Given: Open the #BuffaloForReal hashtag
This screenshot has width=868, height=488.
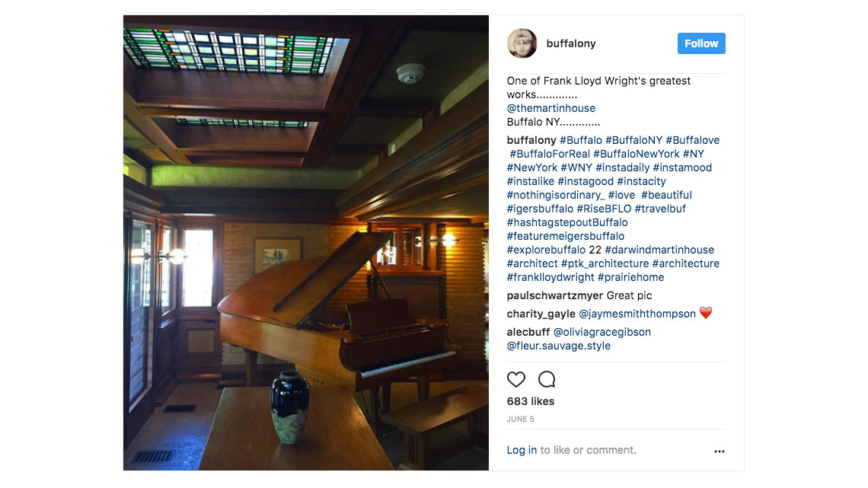Looking at the screenshot, I should [550, 154].
